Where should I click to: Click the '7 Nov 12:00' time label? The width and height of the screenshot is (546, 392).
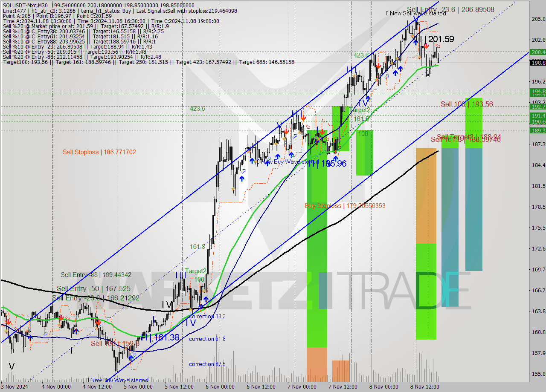343,387
